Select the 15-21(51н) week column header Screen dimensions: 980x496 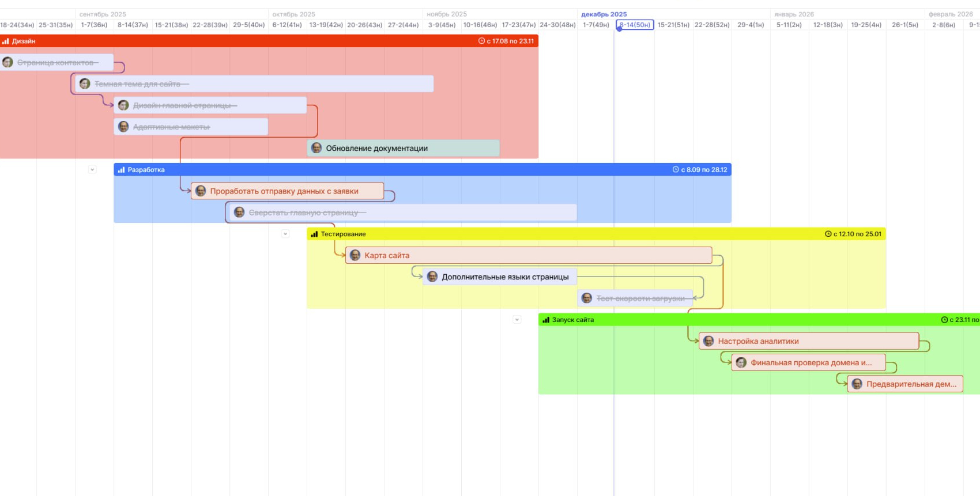673,25
